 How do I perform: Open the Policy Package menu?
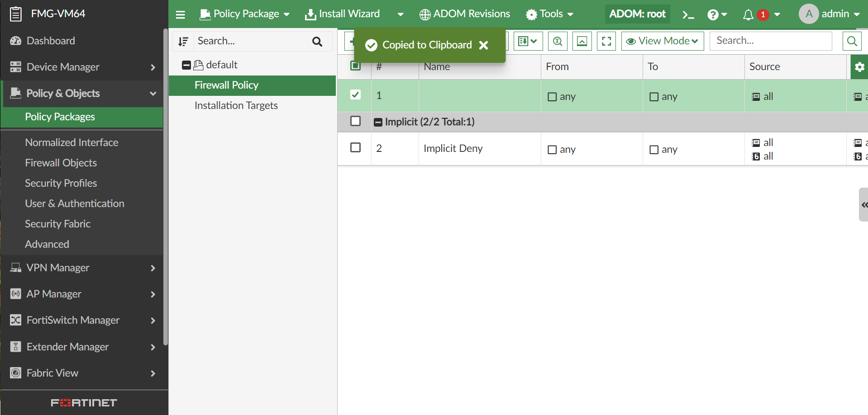245,14
